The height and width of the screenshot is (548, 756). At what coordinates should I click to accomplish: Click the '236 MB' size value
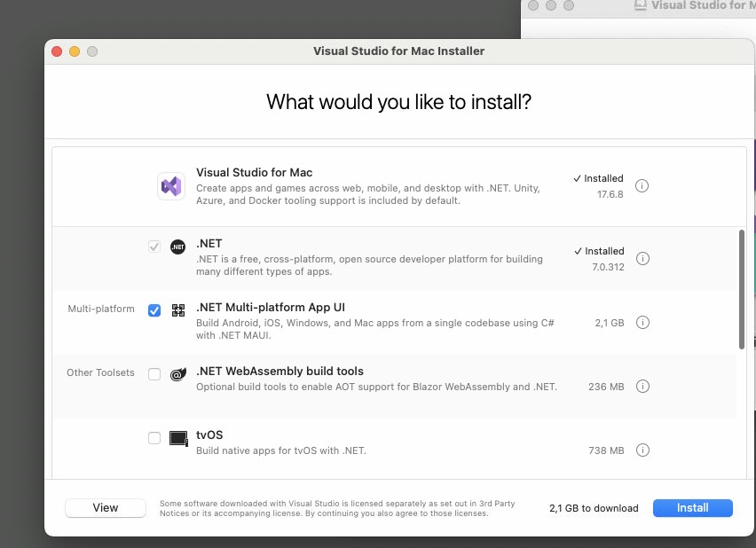[x=606, y=387]
